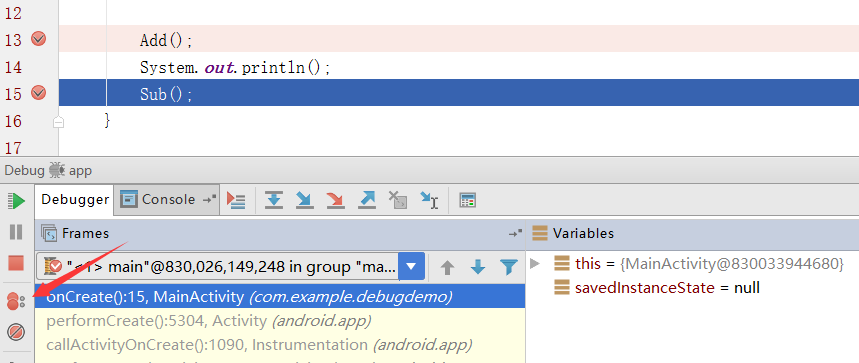The height and width of the screenshot is (363, 859).
Task: Collapse method fold marker at line 16
Action: (x=58, y=122)
